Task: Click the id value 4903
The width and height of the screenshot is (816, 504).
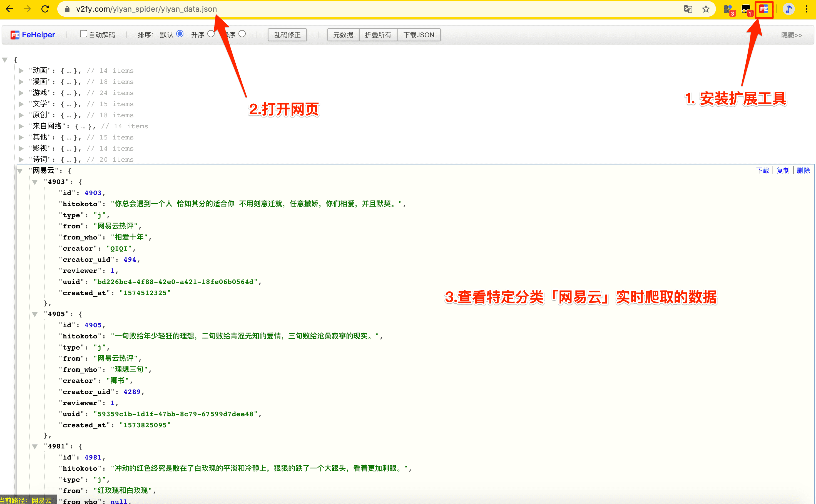Action: click(93, 193)
